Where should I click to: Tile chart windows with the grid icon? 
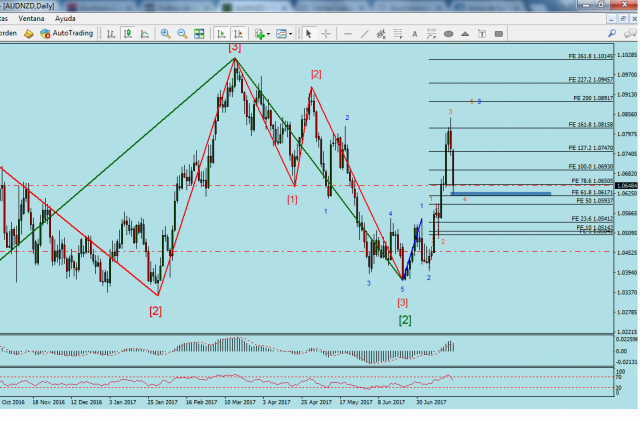click(x=199, y=34)
